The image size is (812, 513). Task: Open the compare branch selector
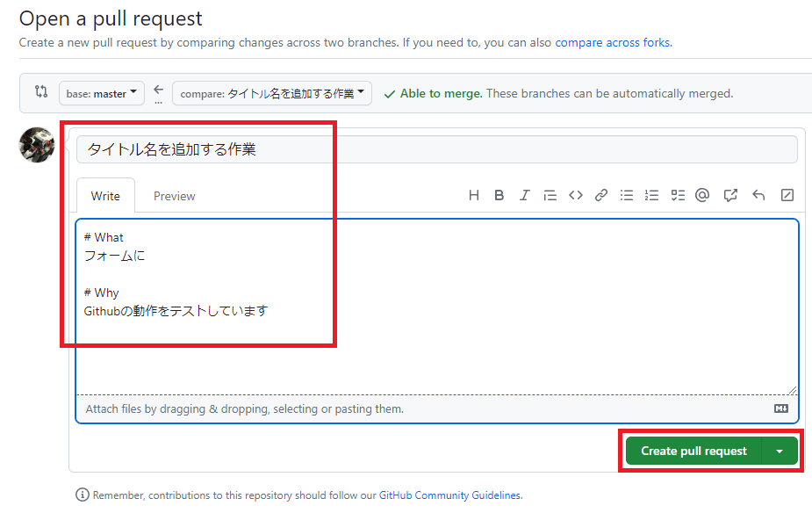coord(272,93)
